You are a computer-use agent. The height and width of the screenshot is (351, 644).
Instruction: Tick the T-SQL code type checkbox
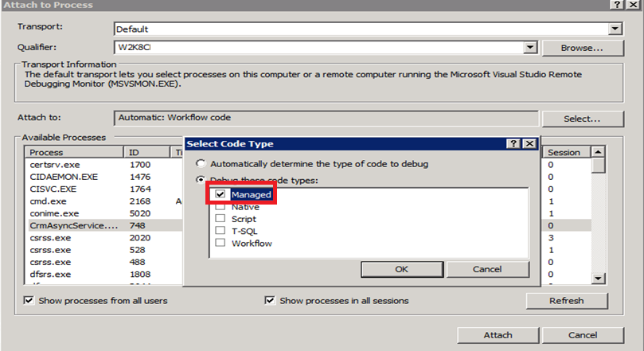221,231
